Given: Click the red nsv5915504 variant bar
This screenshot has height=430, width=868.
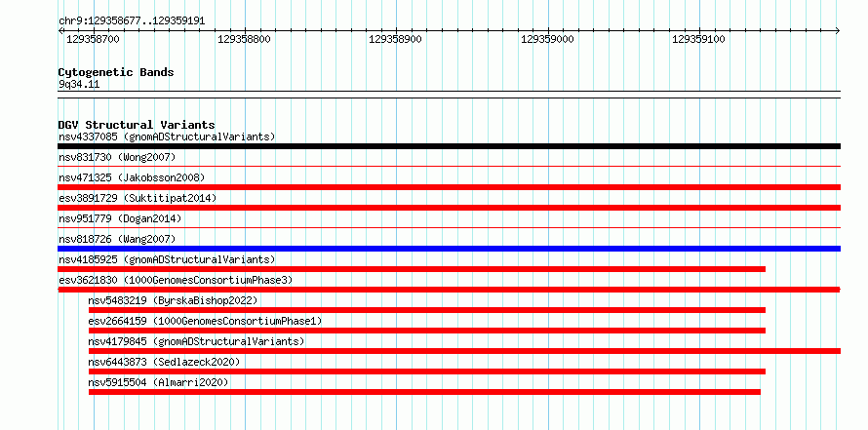Looking at the screenshot, I should [x=424, y=392].
